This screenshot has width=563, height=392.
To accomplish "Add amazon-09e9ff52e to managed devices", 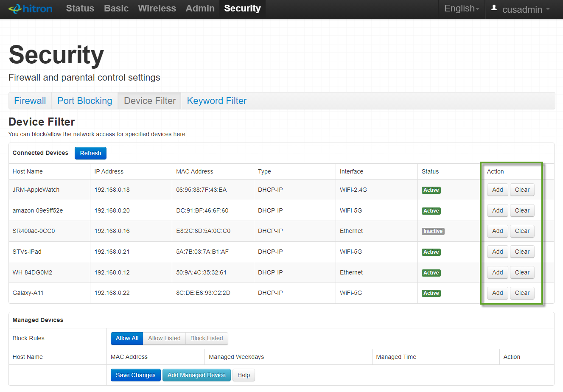I will pyautogui.click(x=498, y=210).
